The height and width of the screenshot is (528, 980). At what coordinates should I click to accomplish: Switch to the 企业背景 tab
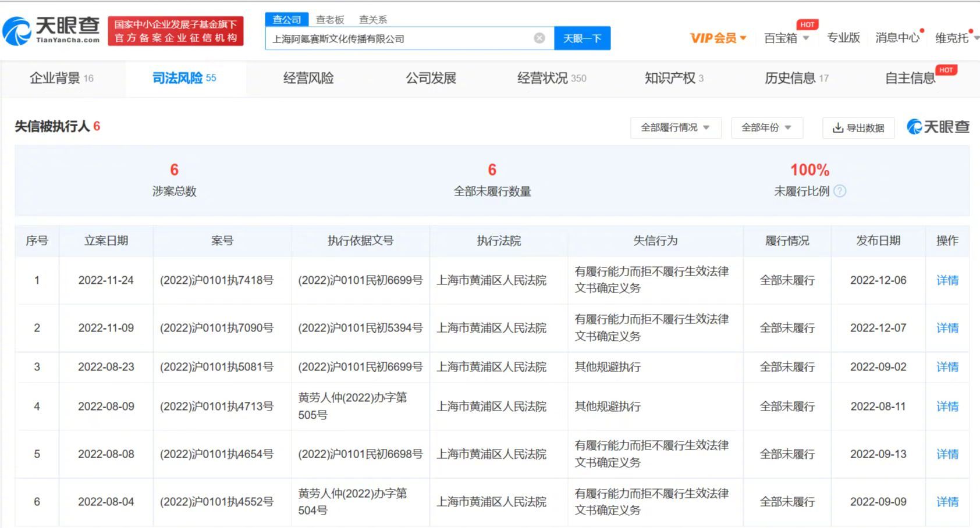[61, 78]
